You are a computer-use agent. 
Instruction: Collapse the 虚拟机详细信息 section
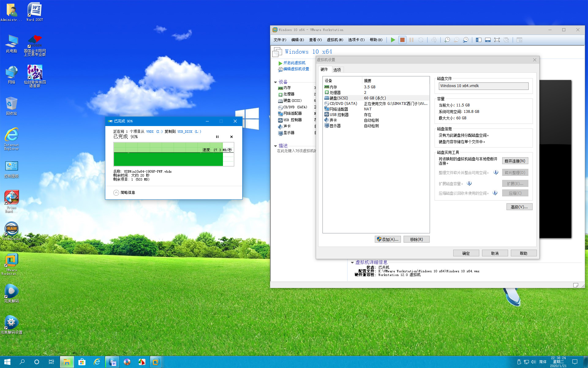point(352,263)
